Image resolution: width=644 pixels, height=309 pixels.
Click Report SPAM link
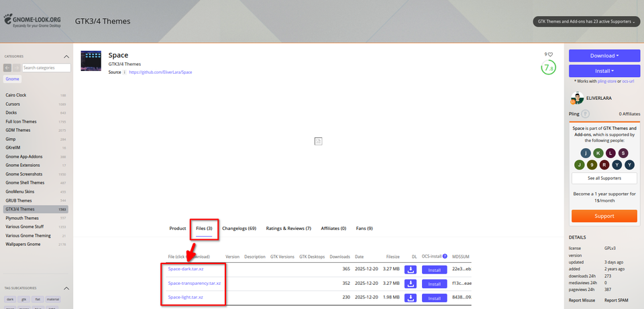[x=616, y=300]
